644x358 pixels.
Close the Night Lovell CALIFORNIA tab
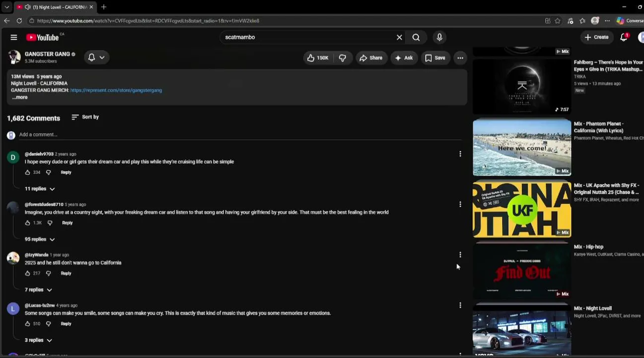pyautogui.click(x=91, y=7)
